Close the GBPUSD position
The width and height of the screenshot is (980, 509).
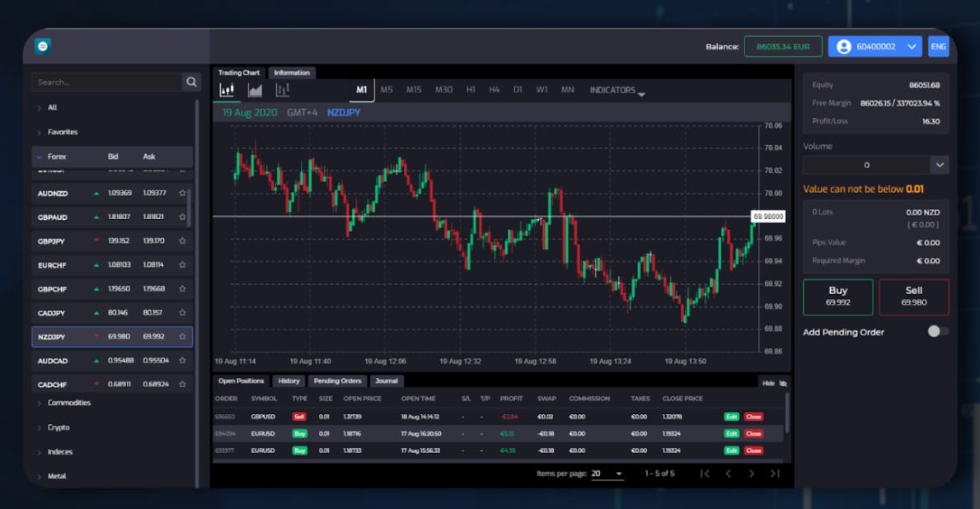coord(753,417)
